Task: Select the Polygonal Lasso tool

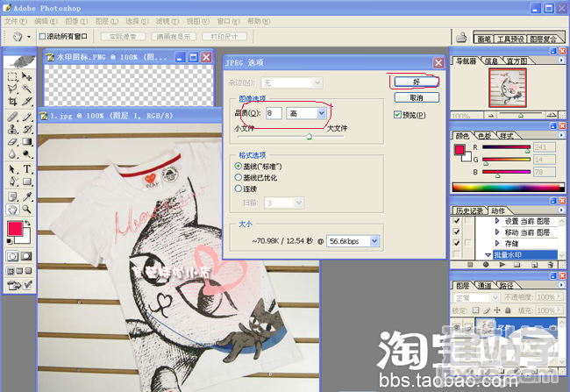Action: click(12, 89)
